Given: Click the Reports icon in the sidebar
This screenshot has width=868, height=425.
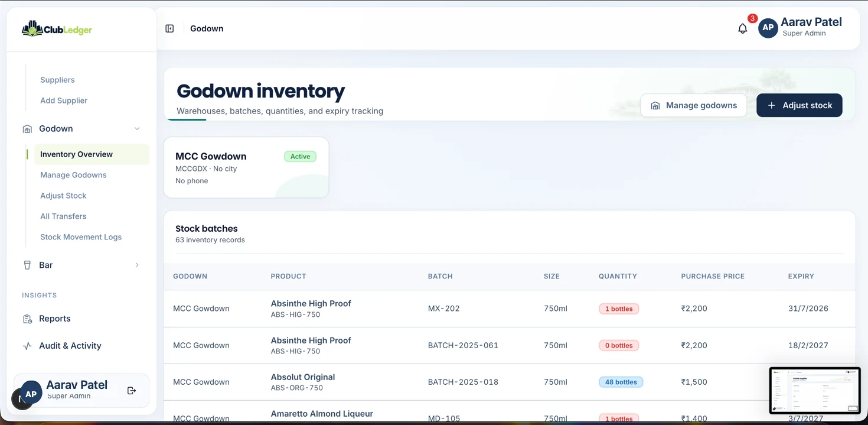Looking at the screenshot, I should [x=27, y=319].
